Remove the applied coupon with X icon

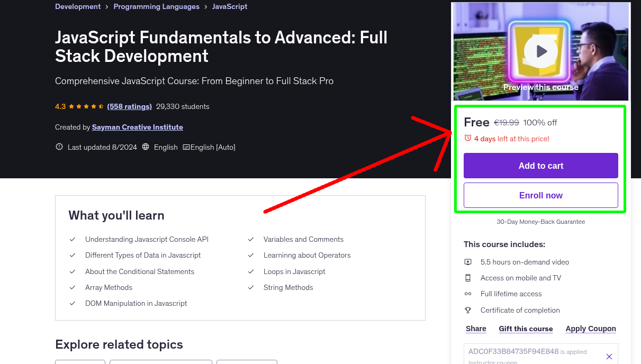click(x=609, y=357)
